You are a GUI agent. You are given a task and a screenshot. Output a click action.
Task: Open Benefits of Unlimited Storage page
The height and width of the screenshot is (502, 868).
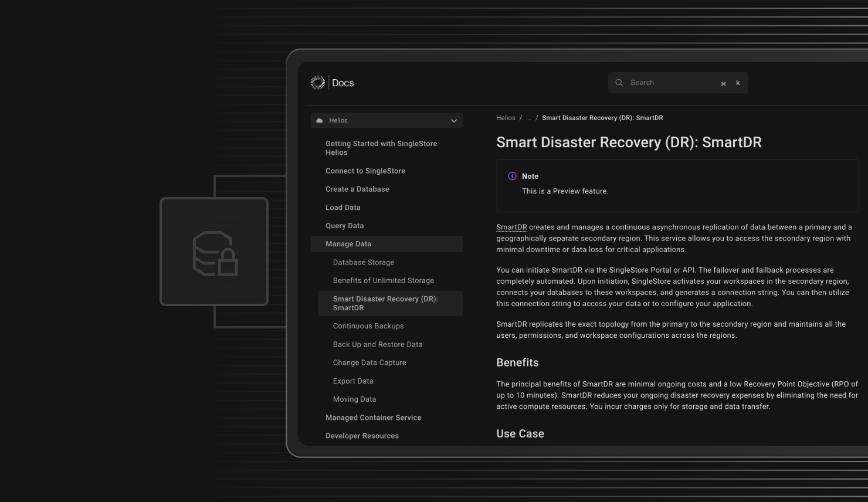coord(384,280)
